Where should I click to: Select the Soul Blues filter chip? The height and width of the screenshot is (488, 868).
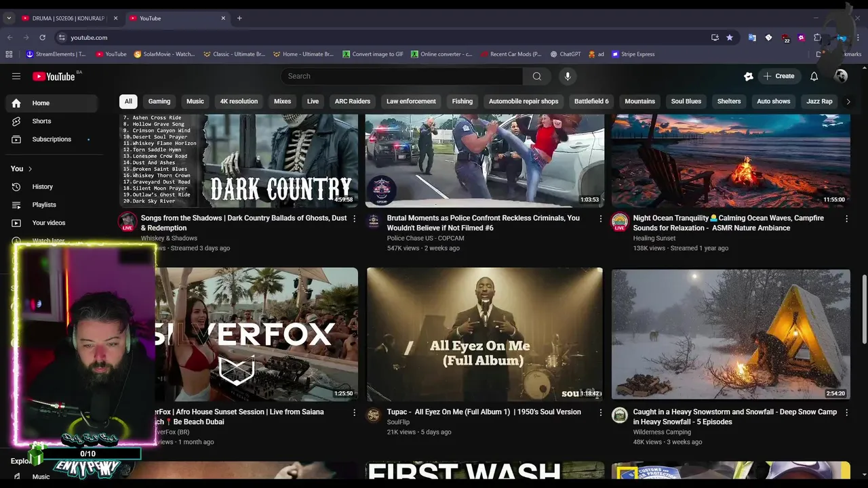(686, 102)
